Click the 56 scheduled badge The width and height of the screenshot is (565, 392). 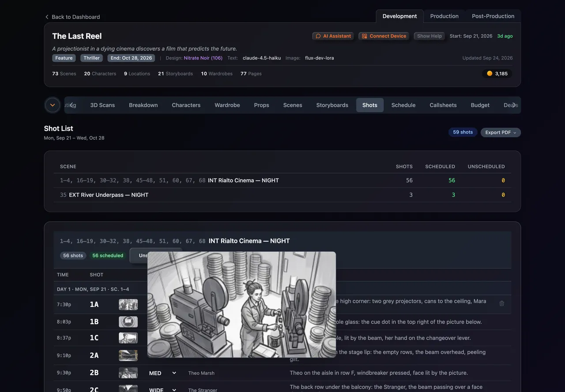coord(108,256)
